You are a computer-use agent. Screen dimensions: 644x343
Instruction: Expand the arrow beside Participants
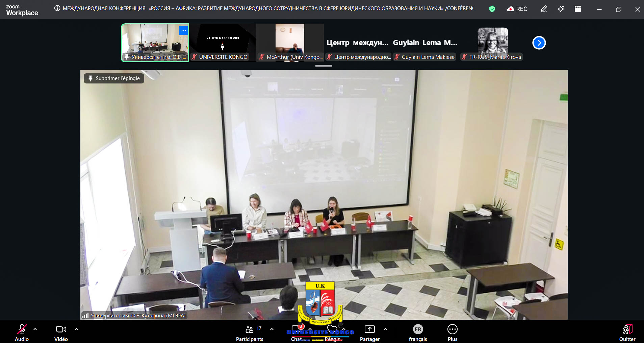(x=272, y=329)
